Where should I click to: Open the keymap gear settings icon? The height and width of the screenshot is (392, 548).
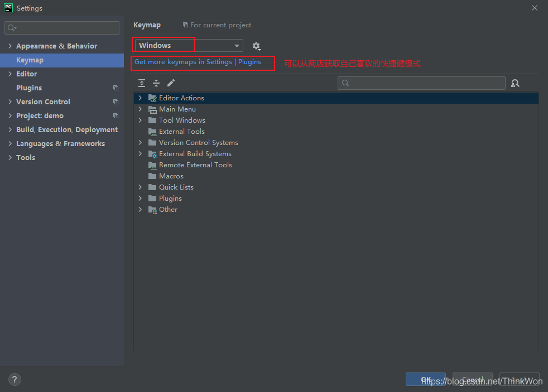(x=256, y=46)
